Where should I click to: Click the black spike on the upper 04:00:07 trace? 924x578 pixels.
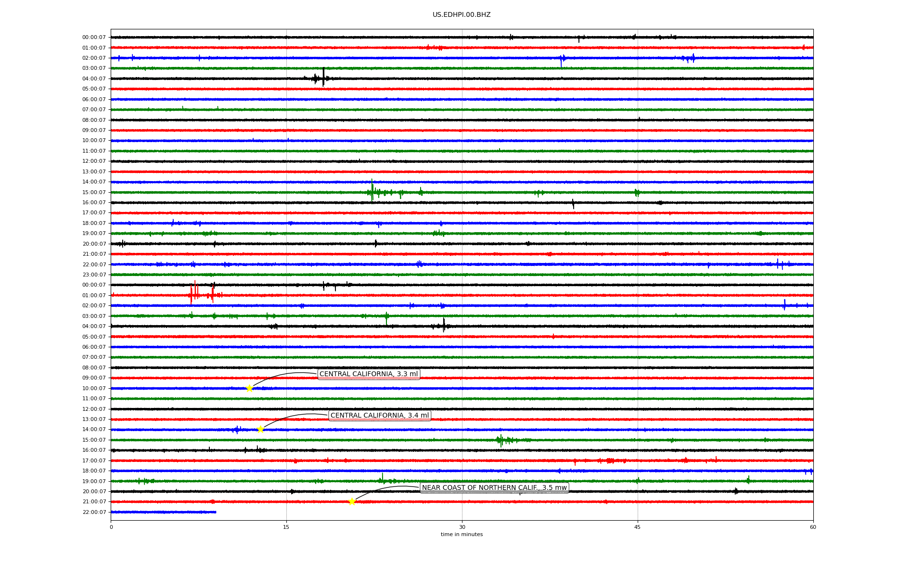pyautogui.click(x=323, y=77)
